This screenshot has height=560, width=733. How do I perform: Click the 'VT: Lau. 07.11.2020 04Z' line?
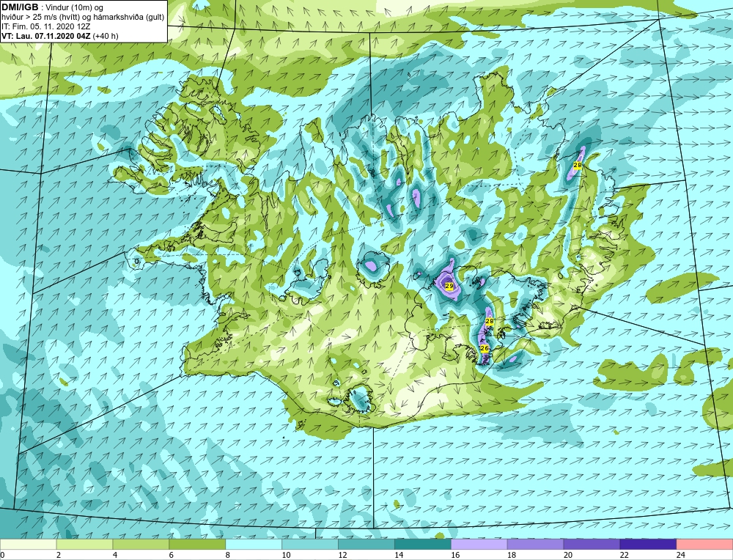click(x=46, y=36)
